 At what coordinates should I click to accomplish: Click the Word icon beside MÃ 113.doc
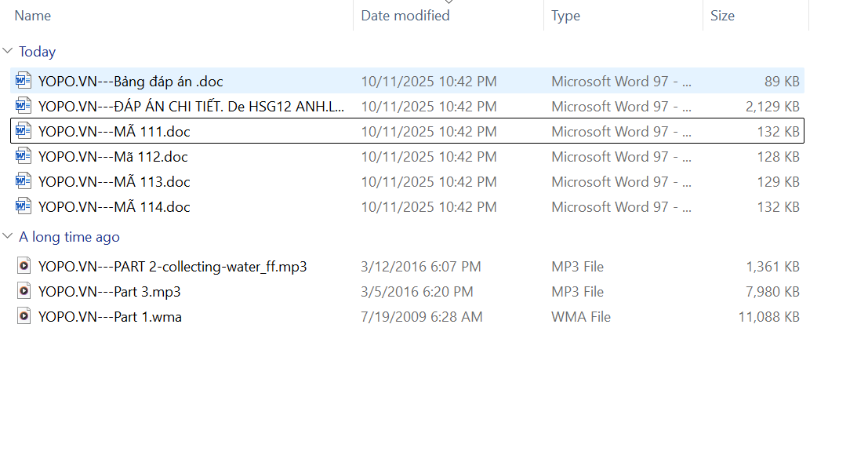[x=24, y=181]
